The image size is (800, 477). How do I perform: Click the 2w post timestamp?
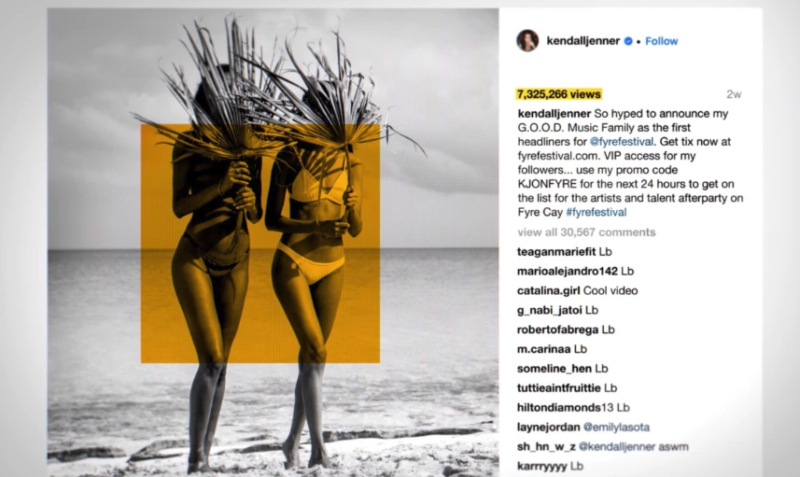(x=734, y=94)
